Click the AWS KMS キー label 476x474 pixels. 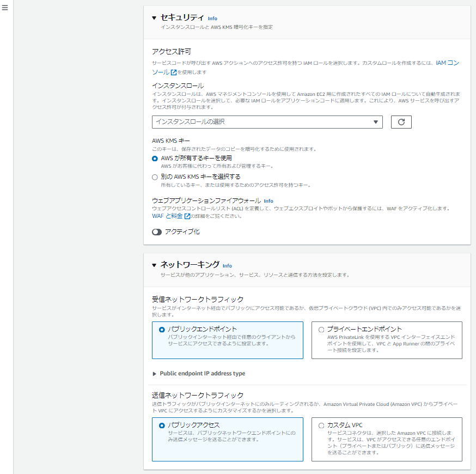pos(171,141)
